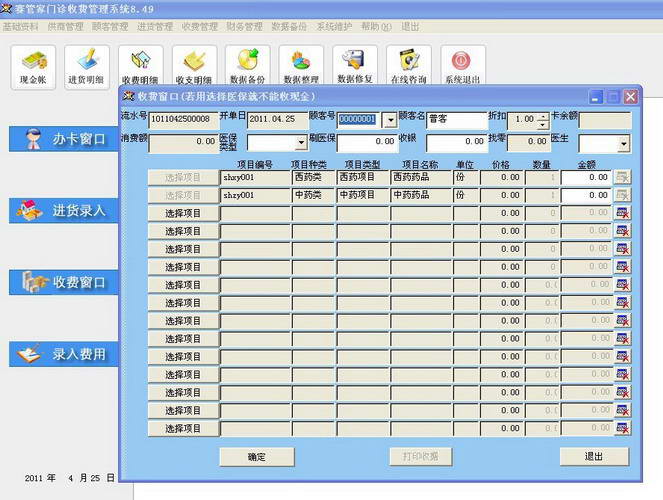This screenshot has height=500, width=663.
Task: Open the 基础资料 menu
Action: tap(20, 27)
